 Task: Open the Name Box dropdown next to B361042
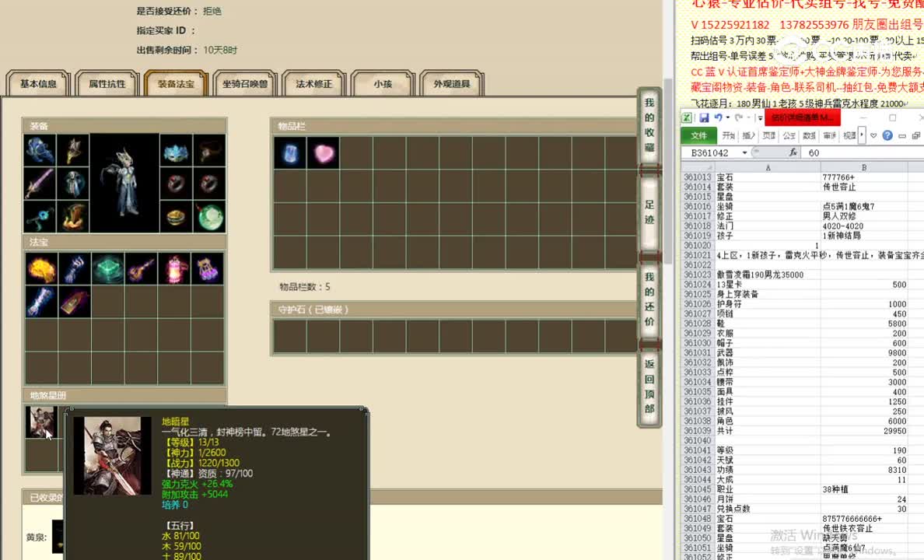pos(744,152)
